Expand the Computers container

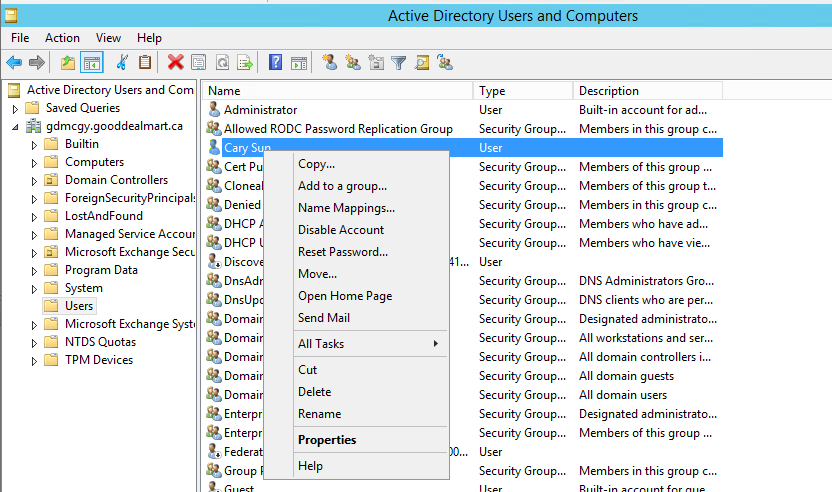coord(34,163)
